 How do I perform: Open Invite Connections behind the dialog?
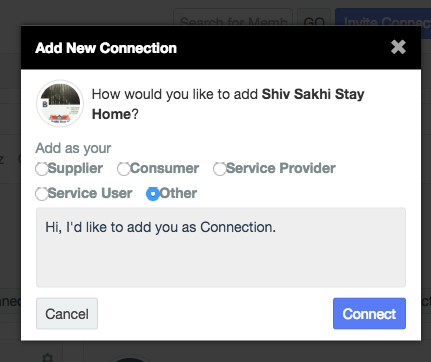(x=383, y=17)
